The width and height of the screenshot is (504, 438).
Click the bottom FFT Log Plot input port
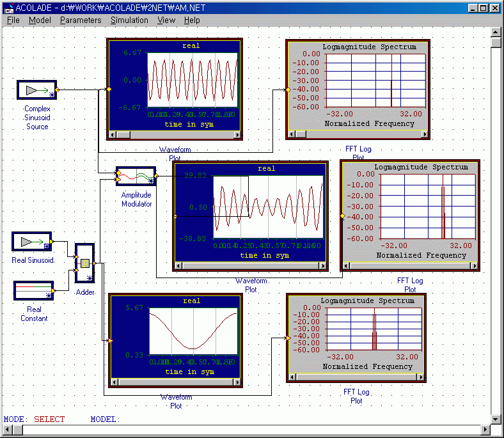click(x=288, y=338)
